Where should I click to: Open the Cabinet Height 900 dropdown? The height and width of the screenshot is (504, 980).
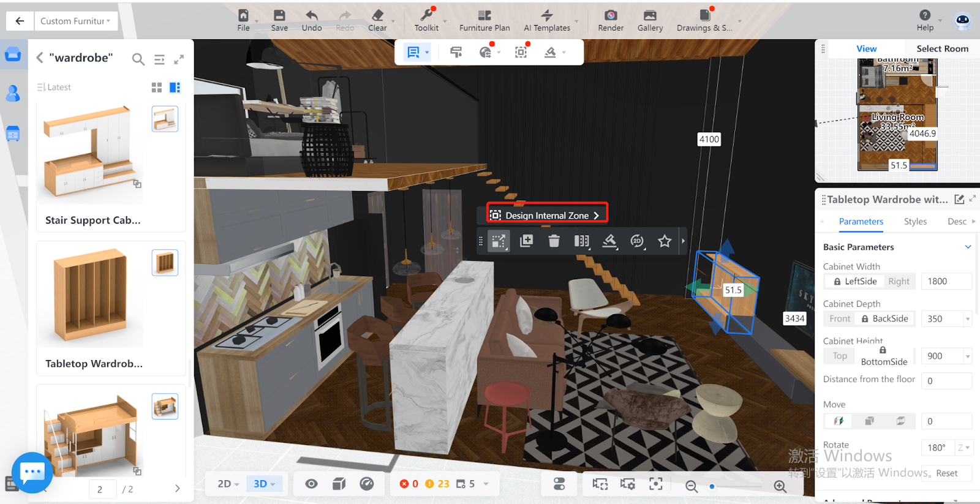(968, 356)
